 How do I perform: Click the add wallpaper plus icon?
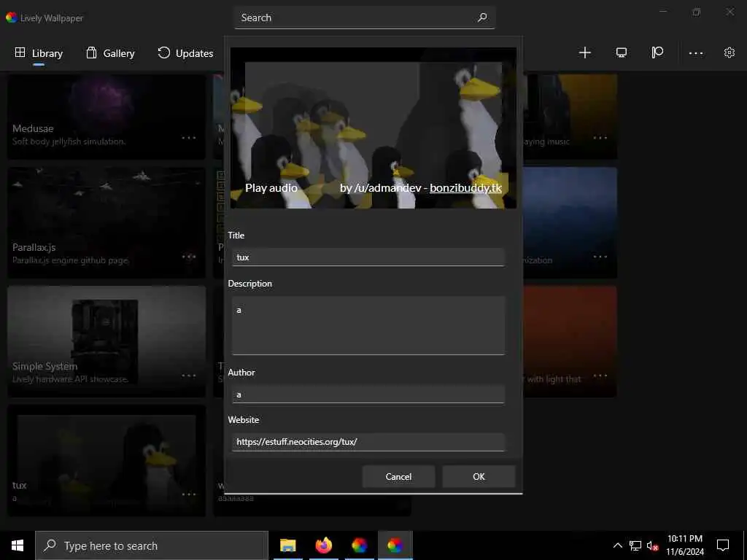[584, 52]
